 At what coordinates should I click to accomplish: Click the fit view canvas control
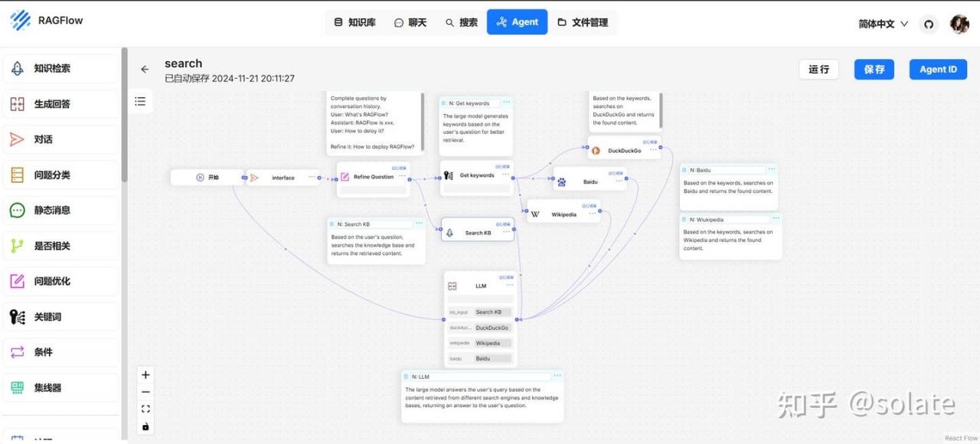pyautogui.click(x=145, y=409)
